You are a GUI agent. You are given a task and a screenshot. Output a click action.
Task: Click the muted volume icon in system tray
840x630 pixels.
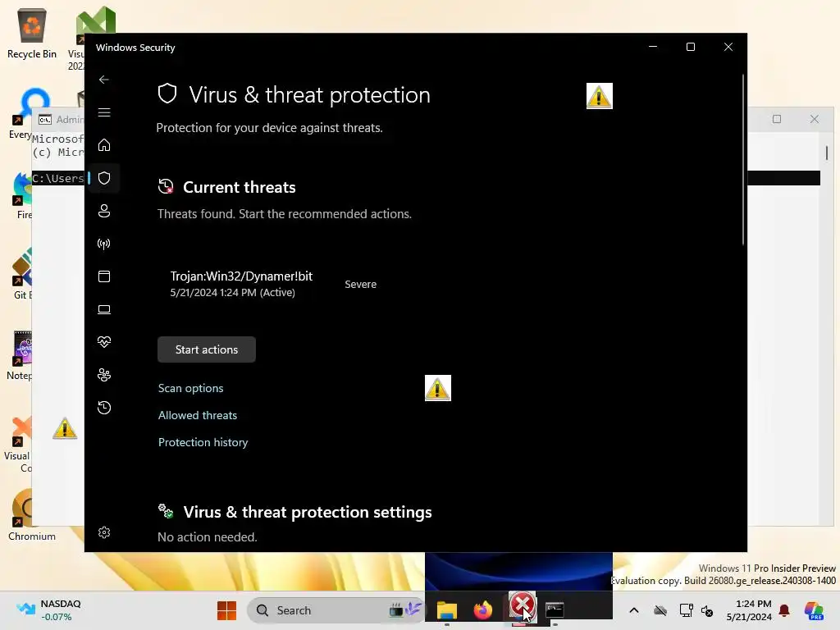click(707, 610)
